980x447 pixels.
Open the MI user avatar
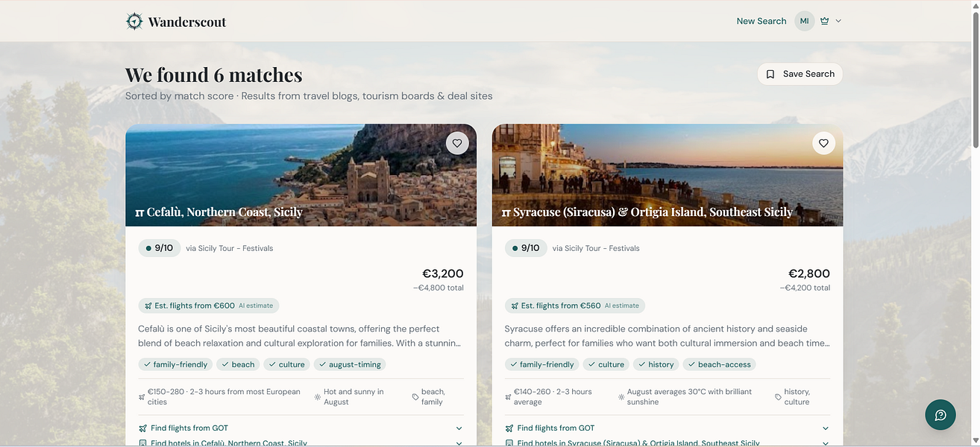tap(804, 21)
